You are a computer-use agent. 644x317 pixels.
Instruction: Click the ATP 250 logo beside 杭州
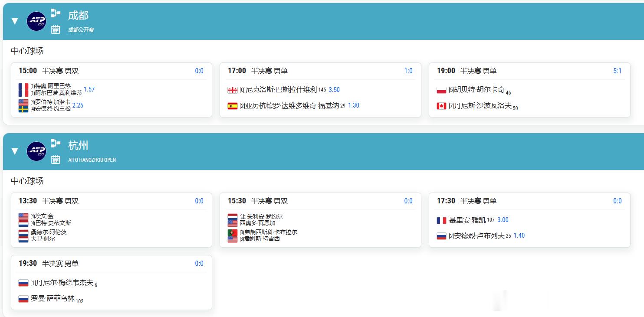click(36, 151)
